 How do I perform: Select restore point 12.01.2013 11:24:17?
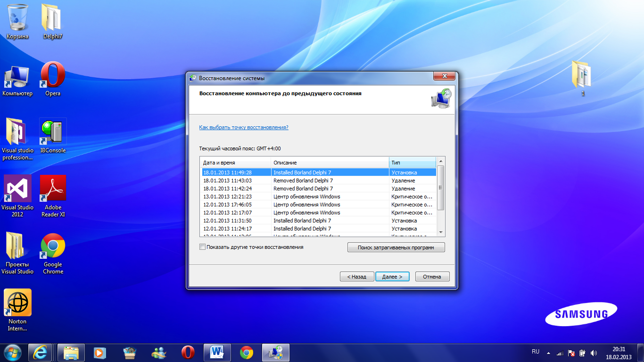click(x=319, y=229)
